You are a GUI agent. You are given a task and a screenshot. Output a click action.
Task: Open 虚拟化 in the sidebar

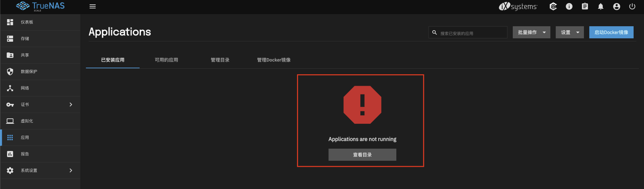pyautogui.click(x=40, y=121)
